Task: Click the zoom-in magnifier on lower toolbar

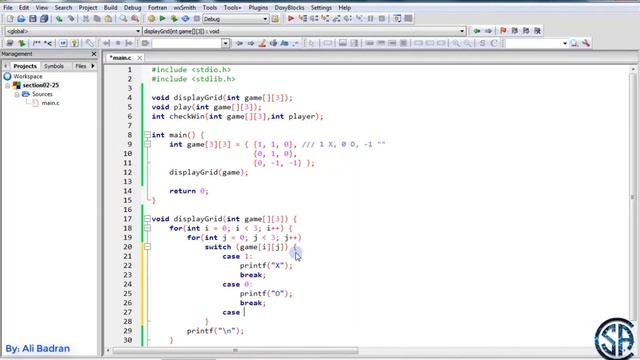Action: [x=456, y=43]
